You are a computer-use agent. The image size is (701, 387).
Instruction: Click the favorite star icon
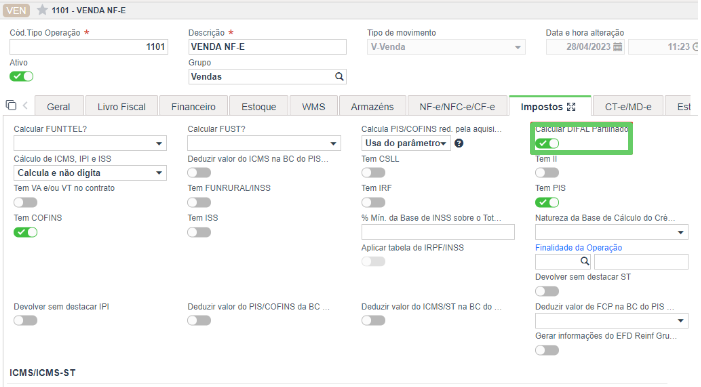pos(42,10)
